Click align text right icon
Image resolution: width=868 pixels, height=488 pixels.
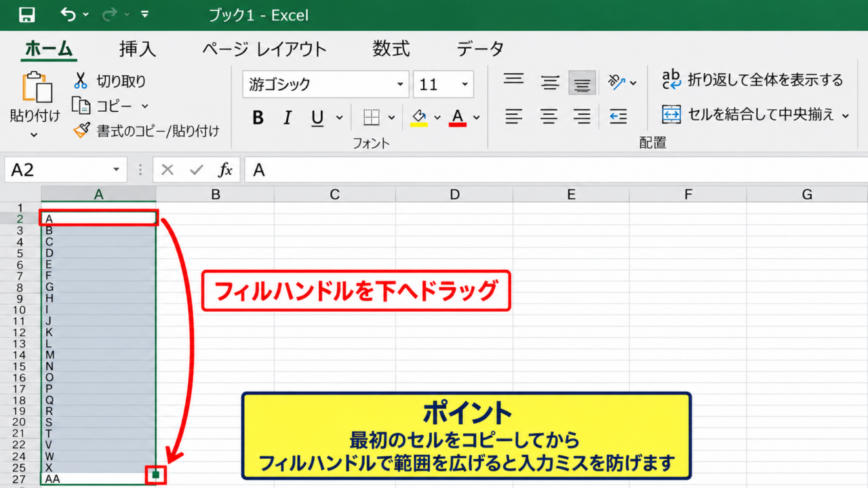582,117
